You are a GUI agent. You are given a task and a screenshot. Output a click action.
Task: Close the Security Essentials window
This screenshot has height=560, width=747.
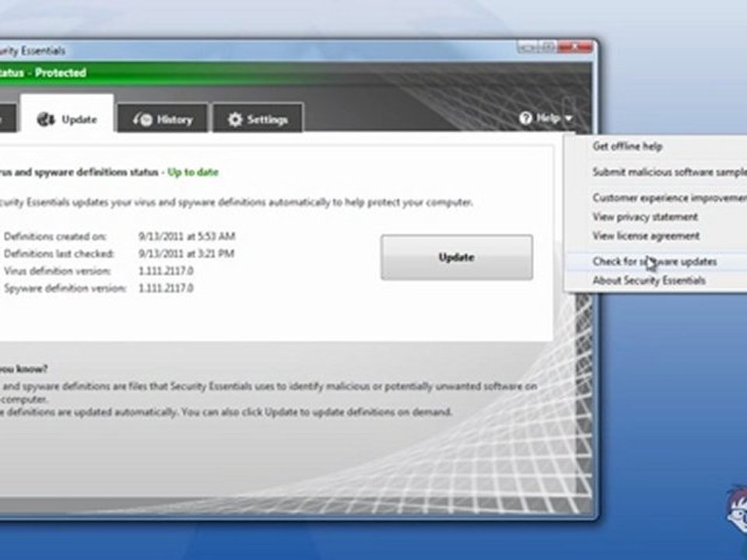point(576,47)
